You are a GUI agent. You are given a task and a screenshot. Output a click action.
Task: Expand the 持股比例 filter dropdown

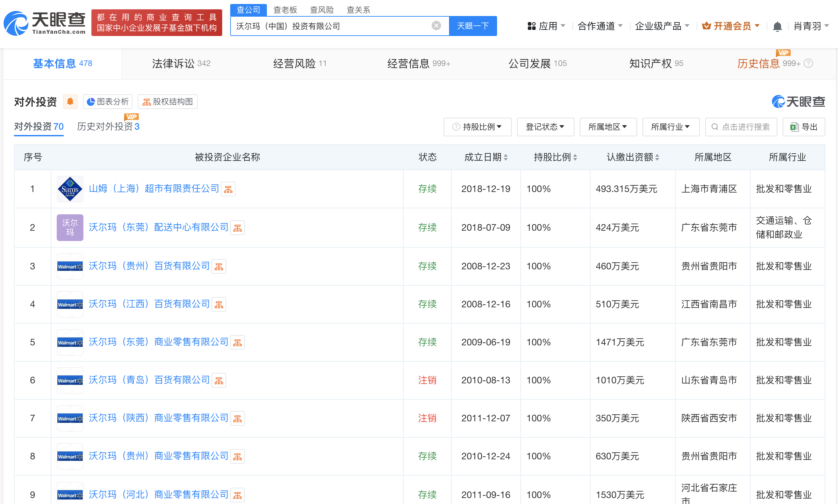(x=477, y=127)
